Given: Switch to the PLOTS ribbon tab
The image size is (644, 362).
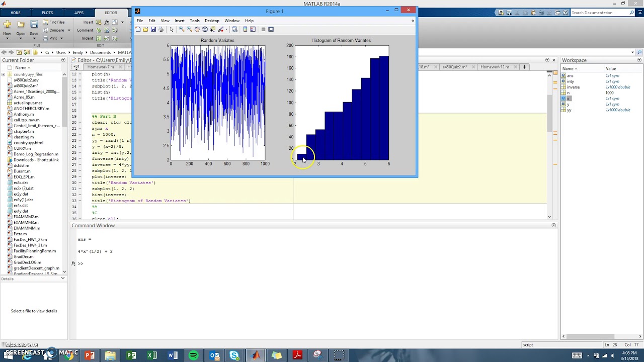Looking at the screenshot, I should click(47, 13).
